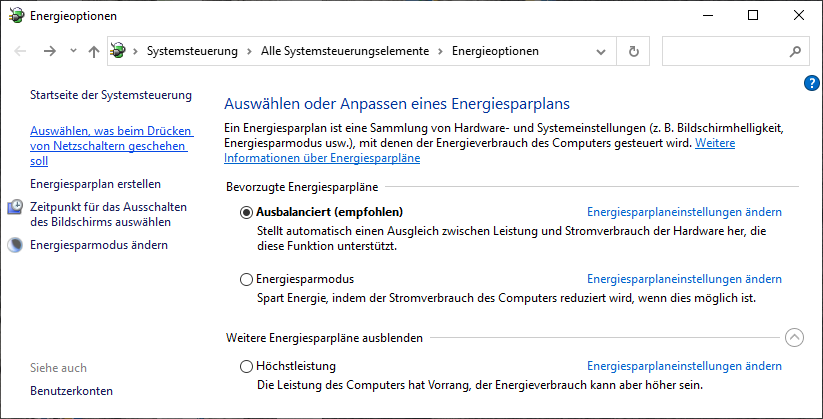Collapse Weitere Energiesparpläne with the chevron button
This screenshot has height=419, width=823.
(x=795, y=337)
